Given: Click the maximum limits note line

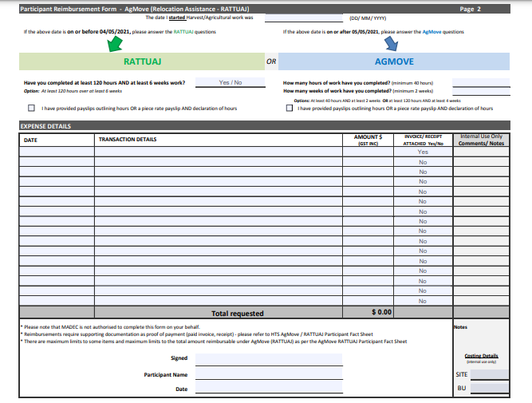Looking at the screenshot, I should pos(214,342).
